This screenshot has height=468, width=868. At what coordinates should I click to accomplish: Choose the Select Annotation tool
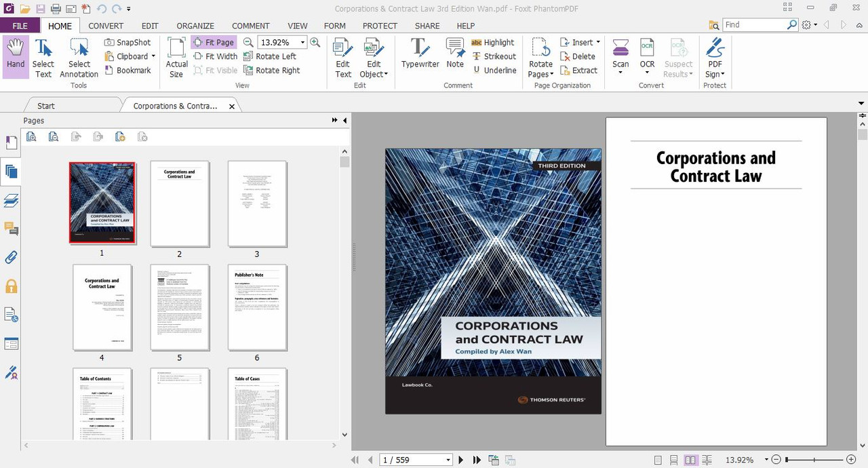tap(79, 57)
